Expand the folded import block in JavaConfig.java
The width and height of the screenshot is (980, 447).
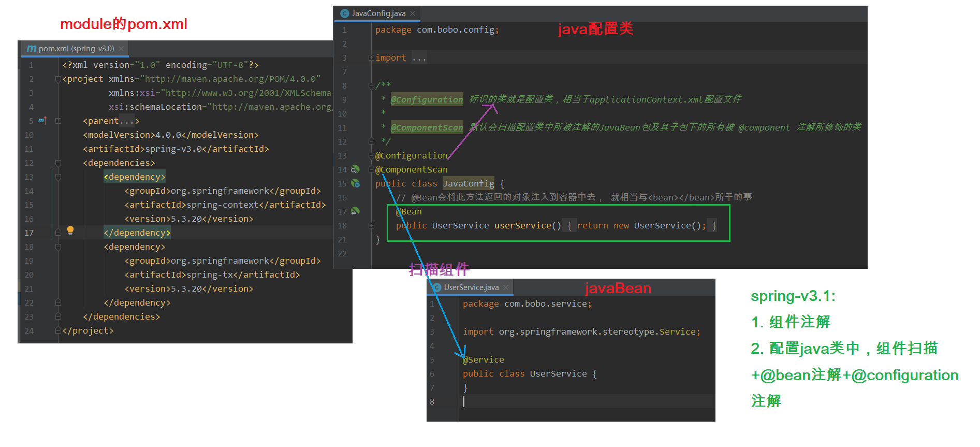click(x=371, y=57)
